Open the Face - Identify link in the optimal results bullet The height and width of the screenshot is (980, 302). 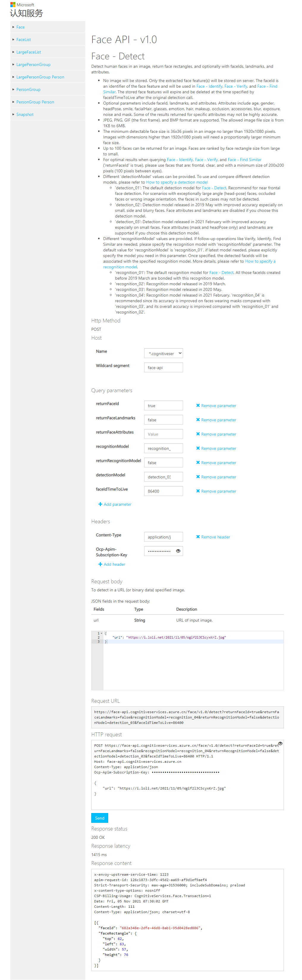180,160
